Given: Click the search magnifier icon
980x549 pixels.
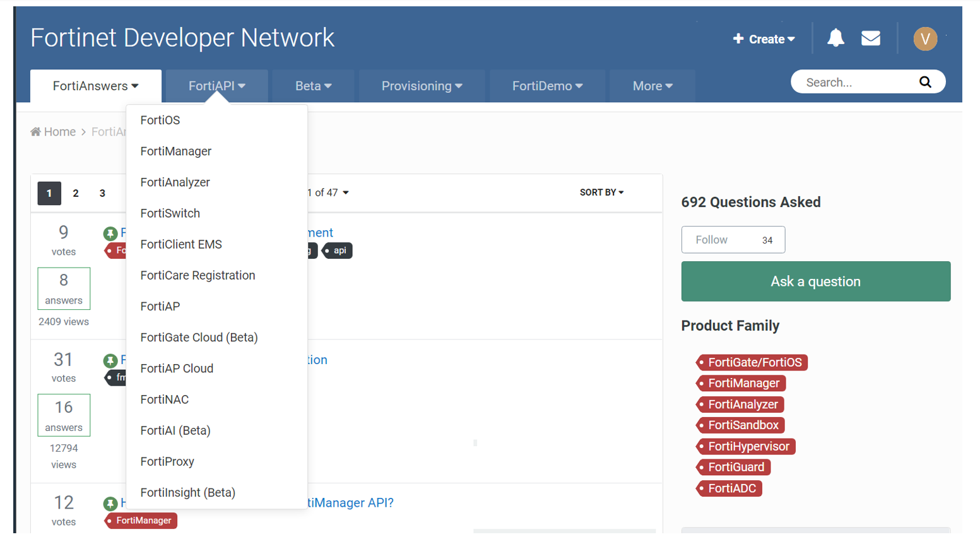Looking at the screenshot, I should (x=925, y=82).
